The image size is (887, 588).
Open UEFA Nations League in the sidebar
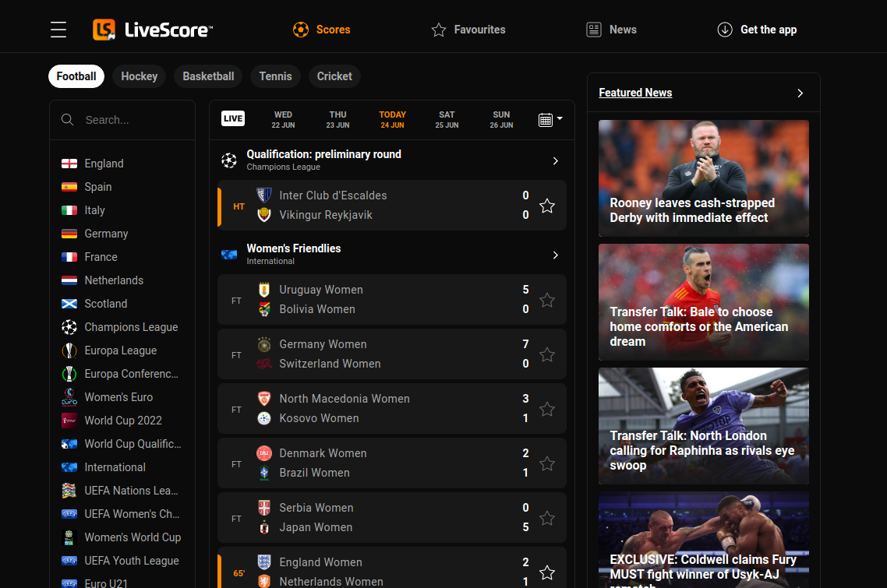coord(131,491)
